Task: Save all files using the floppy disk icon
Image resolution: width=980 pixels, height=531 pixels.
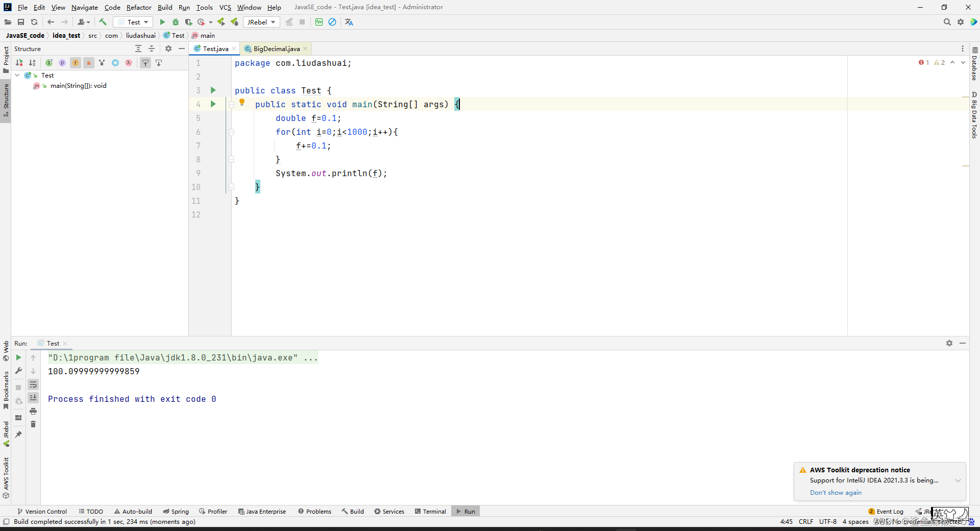Action: pos(21,22)
